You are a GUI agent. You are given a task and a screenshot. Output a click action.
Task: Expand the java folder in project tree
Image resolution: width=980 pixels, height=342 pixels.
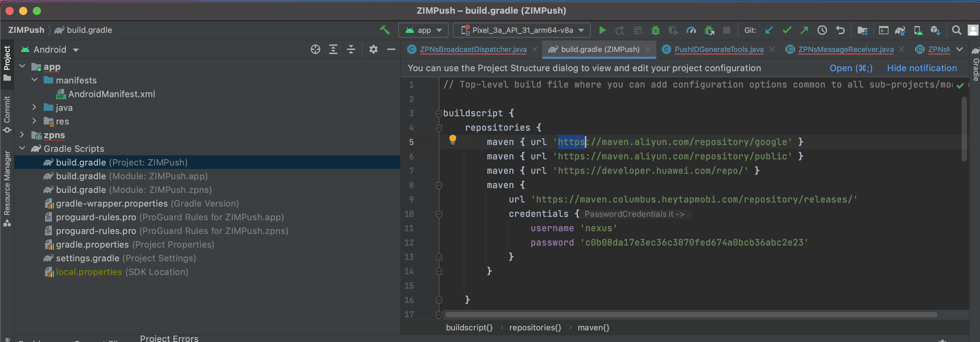coord(34,108)
